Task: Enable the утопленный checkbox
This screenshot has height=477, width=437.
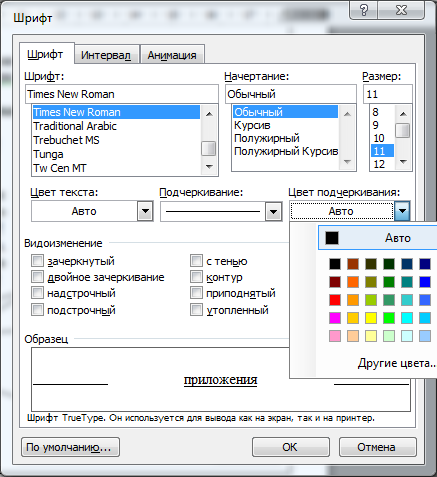Action: [x=196, y=310]
